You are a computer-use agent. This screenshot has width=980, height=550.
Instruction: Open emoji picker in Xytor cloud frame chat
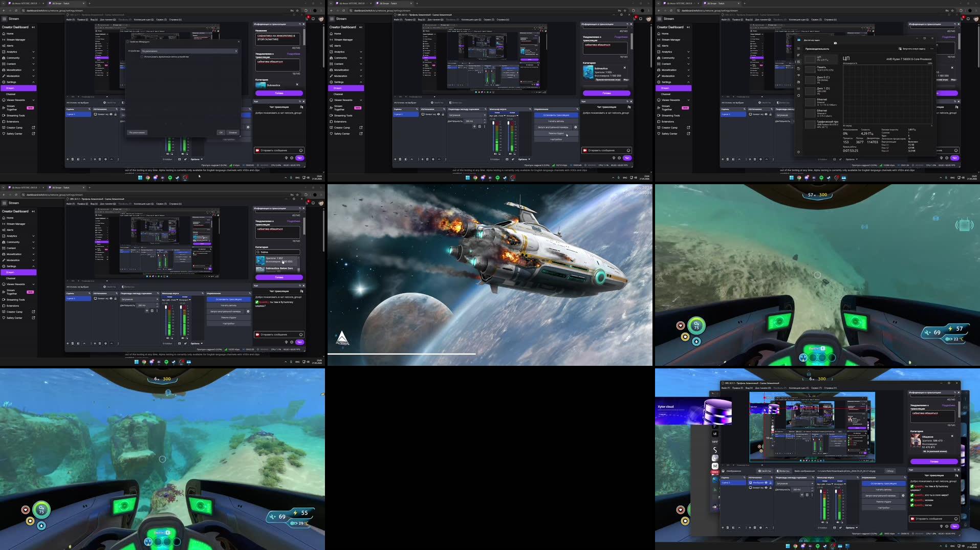(956, 519)
